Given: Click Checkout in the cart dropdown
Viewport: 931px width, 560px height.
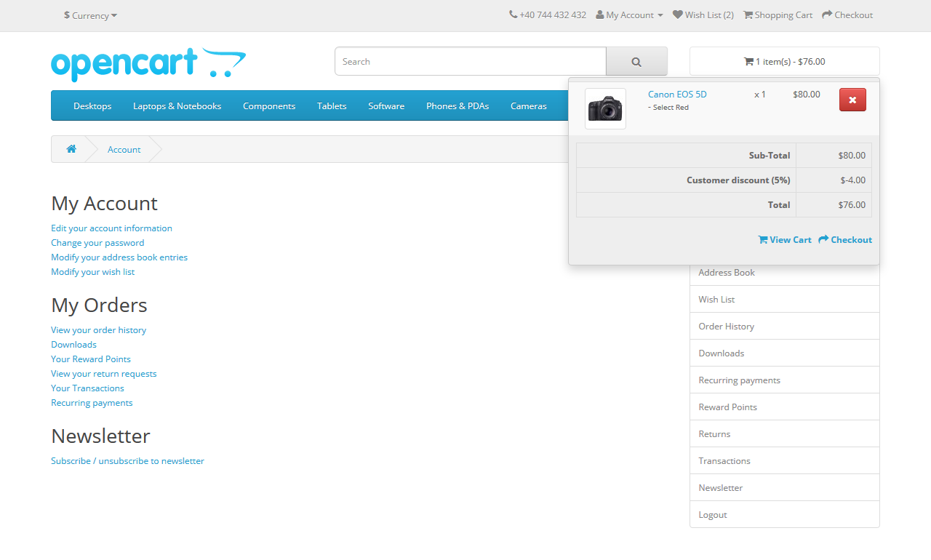Looking at the screenshot, I should [845, 240].
